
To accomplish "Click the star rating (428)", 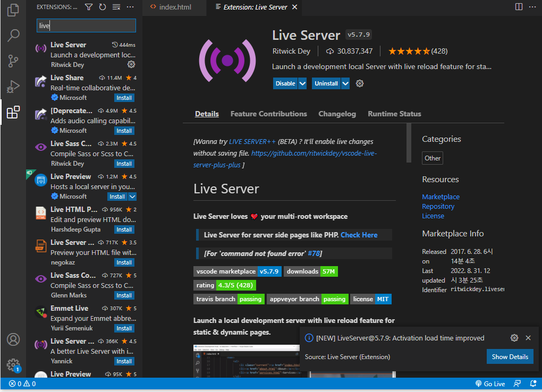I will pyautogui.click(x=418, y=51).
